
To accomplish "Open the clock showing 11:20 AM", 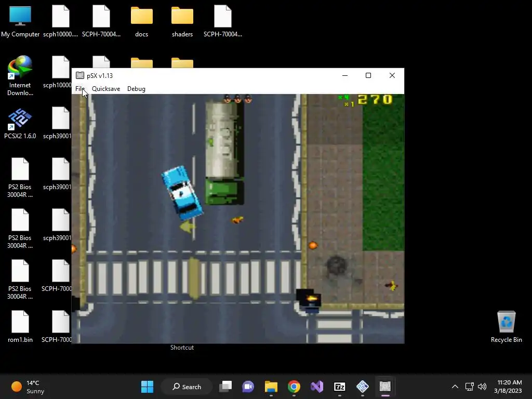I will 508,387.
